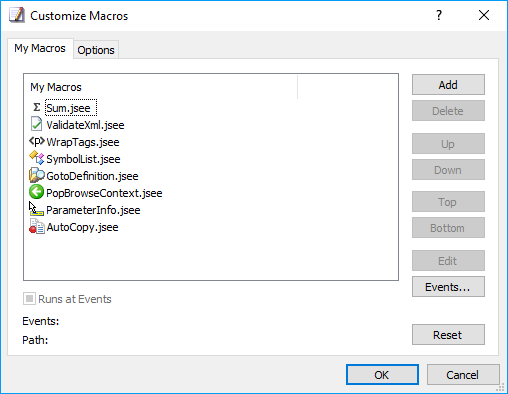Dismiss the dialog with Cancel

click(463, 375)
